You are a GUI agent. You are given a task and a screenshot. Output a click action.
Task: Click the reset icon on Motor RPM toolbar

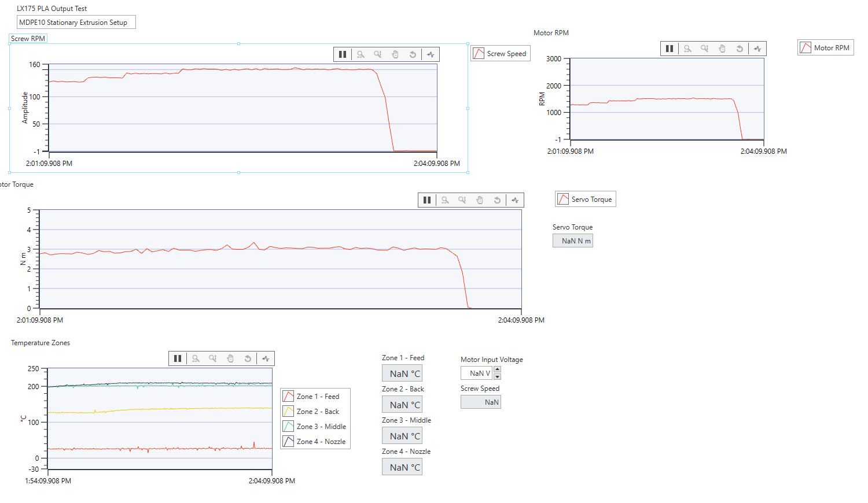point(740,48)
